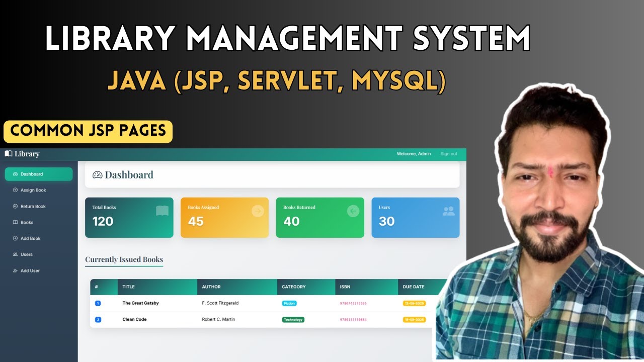
Task: Click the Currently Issued Books heading
Action: [124, 259]
